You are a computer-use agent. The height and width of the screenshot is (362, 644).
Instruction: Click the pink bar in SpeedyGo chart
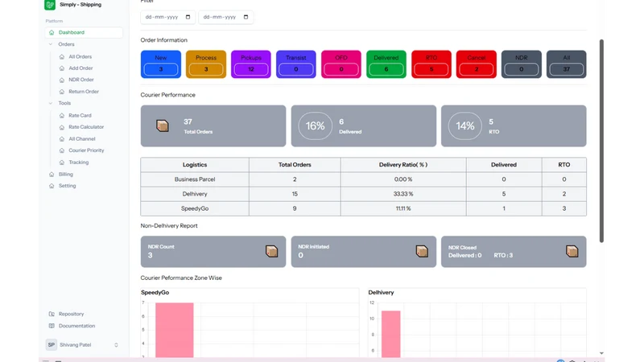175,330
